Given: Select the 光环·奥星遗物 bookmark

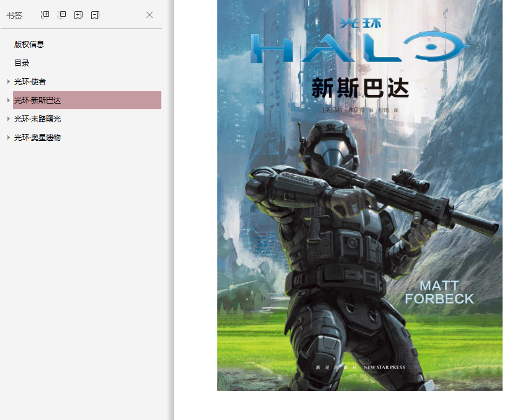Looking at the screenshot, I should [x=37, y=137].
